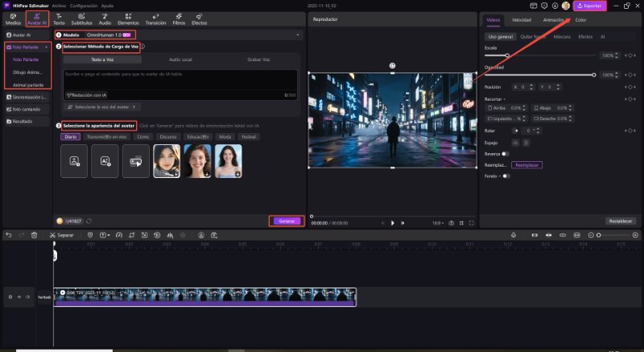
Task: Click Opacidad percentage stepper arrows
Action: pos(616,75)
